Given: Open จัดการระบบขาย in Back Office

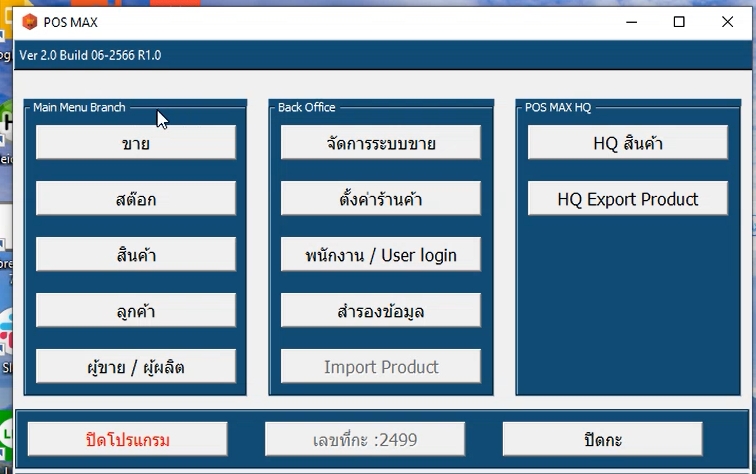Looking at the screenshot, I should click(381, 142).
